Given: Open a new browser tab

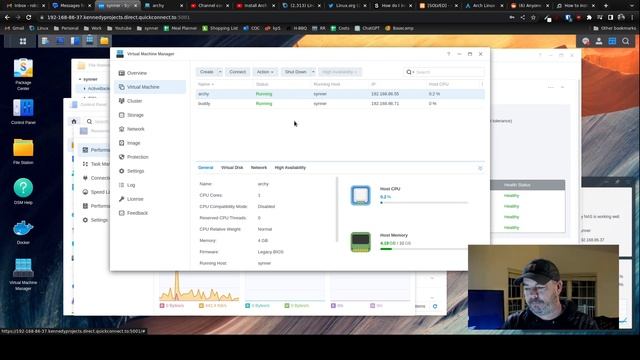Looking at the screenshot, I should click(606, 6).
